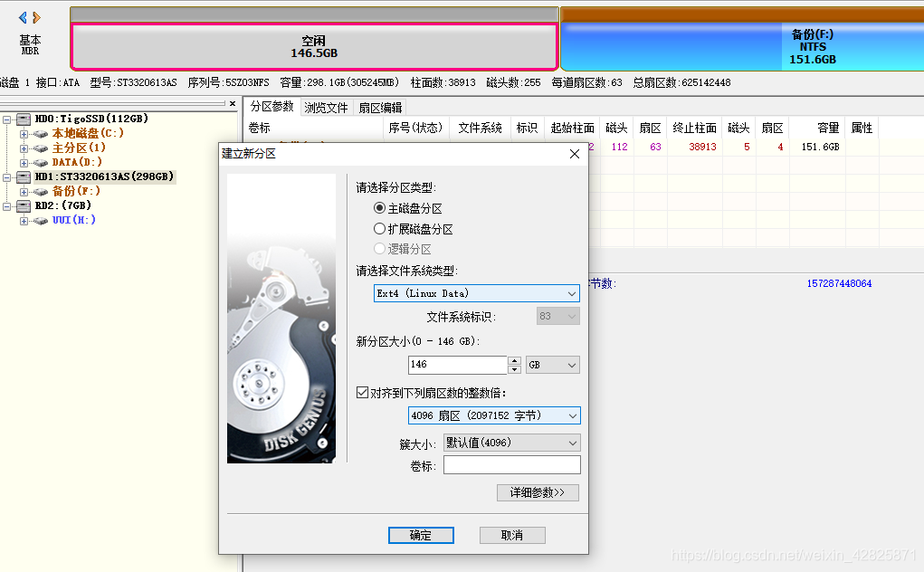Select the free space 146.5GB partition bar
924x572 pixels.
click(314, 46)
